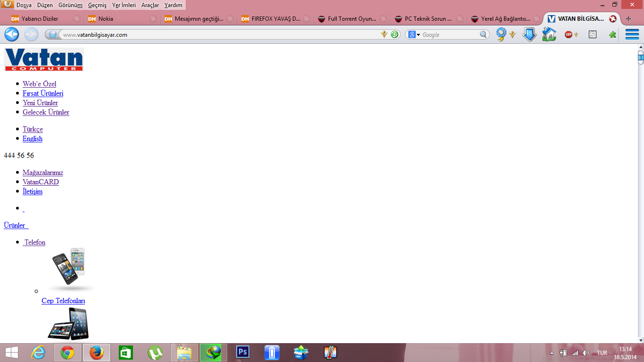Open the Geçmiş menu
Image resolution: width=644 pixels, height=362 pixels.
[x=98, y=5]
